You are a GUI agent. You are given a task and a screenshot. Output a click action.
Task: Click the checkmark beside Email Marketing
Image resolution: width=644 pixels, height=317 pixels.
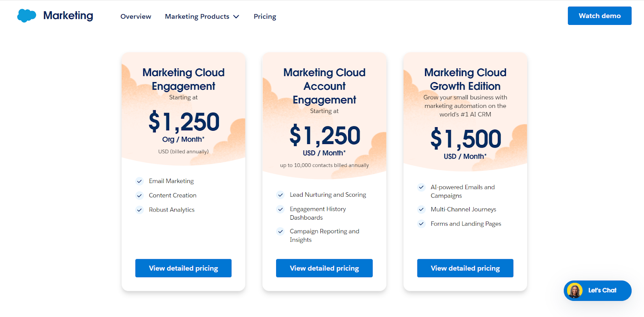pos(139,181)
